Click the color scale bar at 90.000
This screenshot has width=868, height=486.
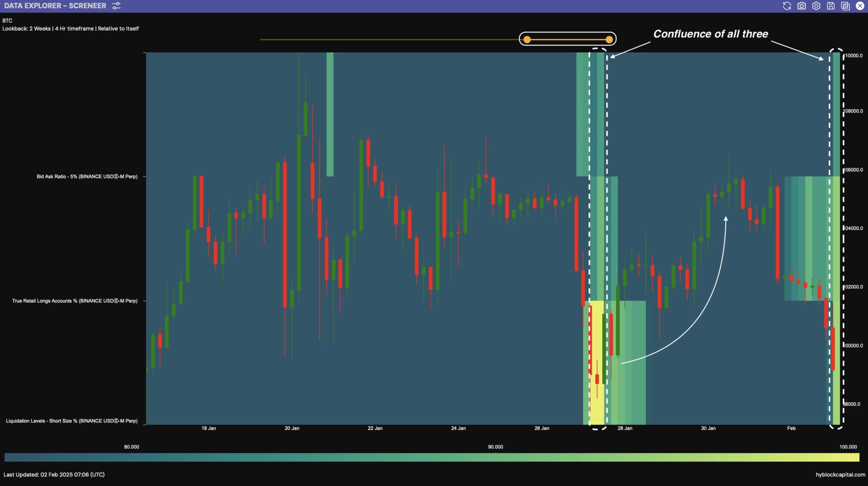[x=495, y=457]
